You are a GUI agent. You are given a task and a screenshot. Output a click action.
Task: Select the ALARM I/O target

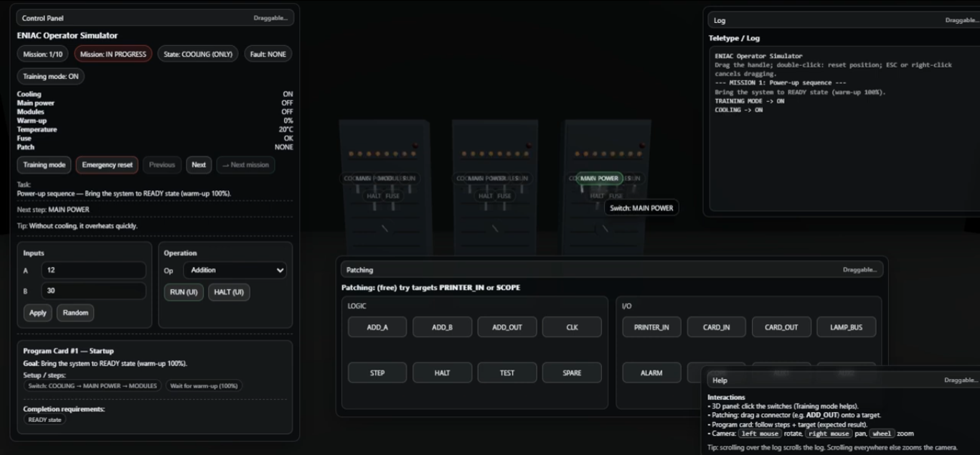651,373
